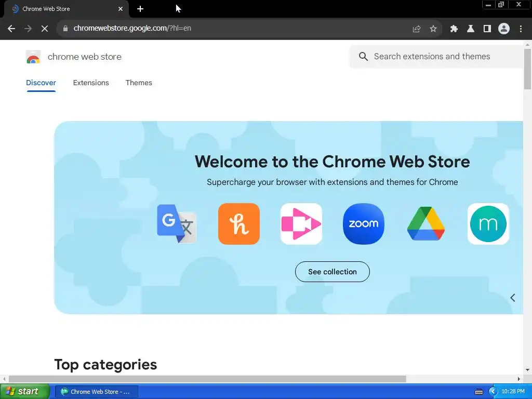The image size is (532, 399).
Task: Switch to the Discover tab
Action: click(x=41, y=83)
